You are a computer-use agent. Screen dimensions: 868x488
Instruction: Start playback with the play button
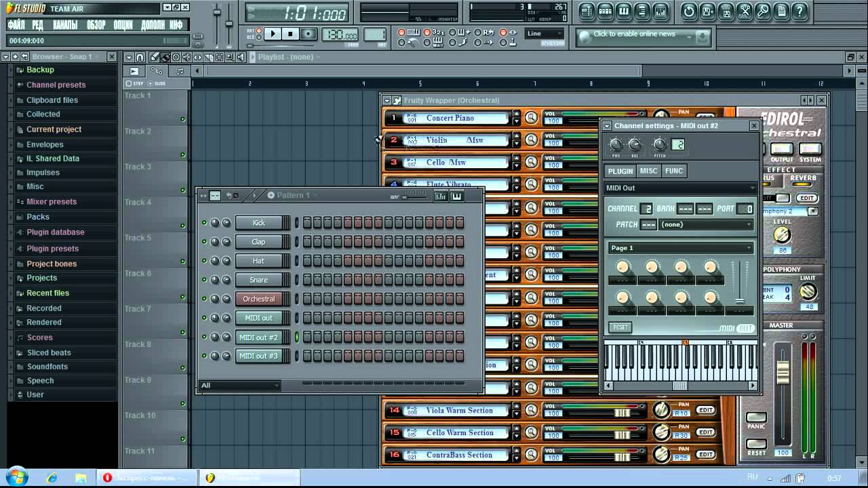[x=273, y=34]
